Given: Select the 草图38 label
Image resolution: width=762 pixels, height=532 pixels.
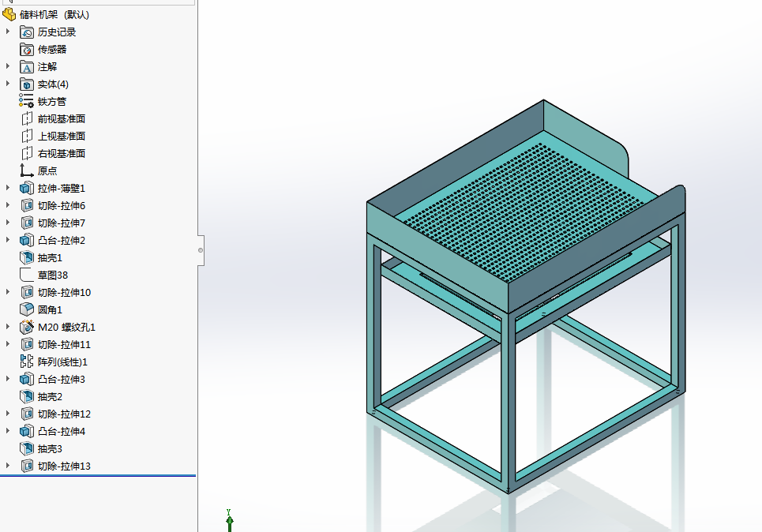Looking at the screenshot, I should [52, 275].
